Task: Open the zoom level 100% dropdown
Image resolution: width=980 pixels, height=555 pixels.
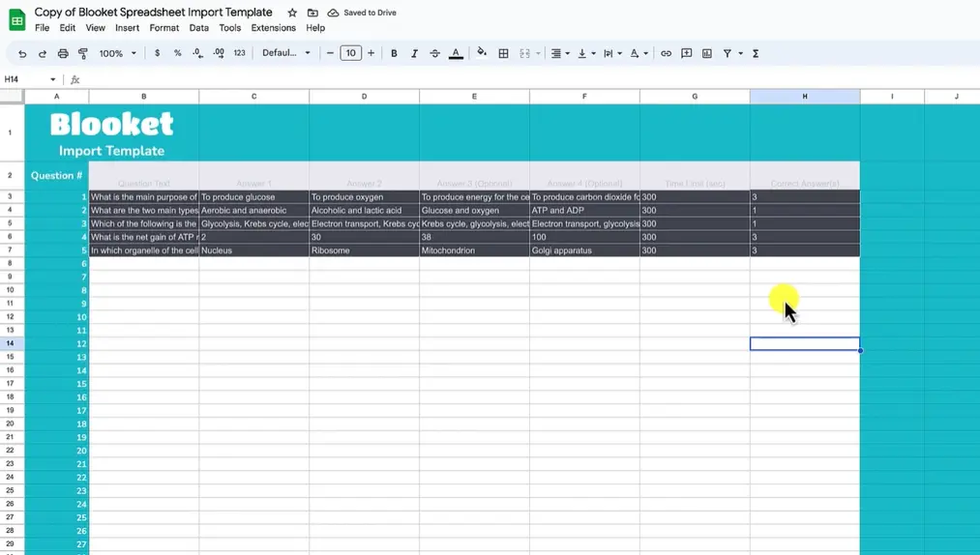Action: pyautogui.click(x=118, y=54)
